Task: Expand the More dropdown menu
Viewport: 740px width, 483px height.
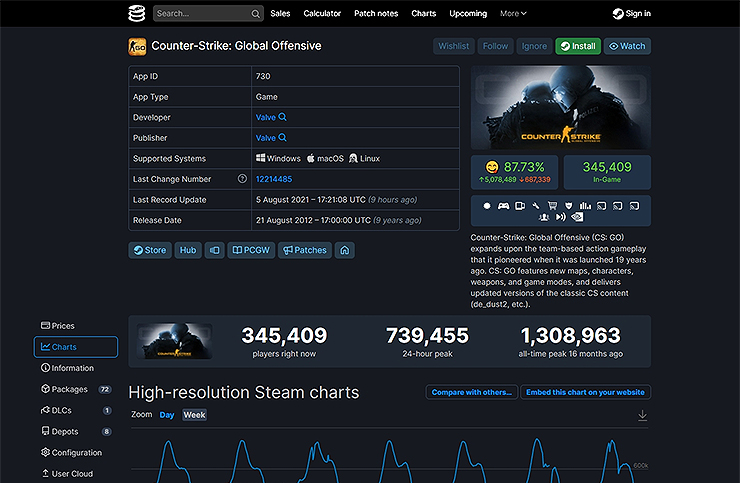Action: (x=513, y=14)
